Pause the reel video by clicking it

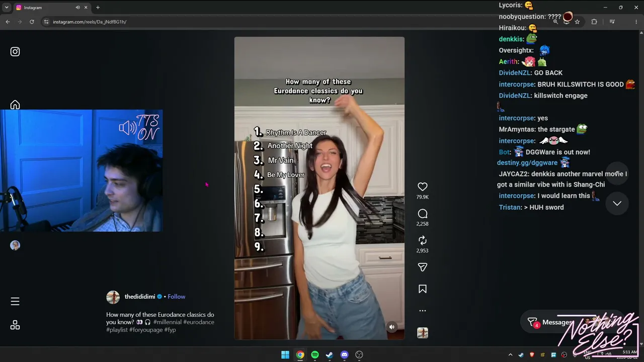[319, 188]
